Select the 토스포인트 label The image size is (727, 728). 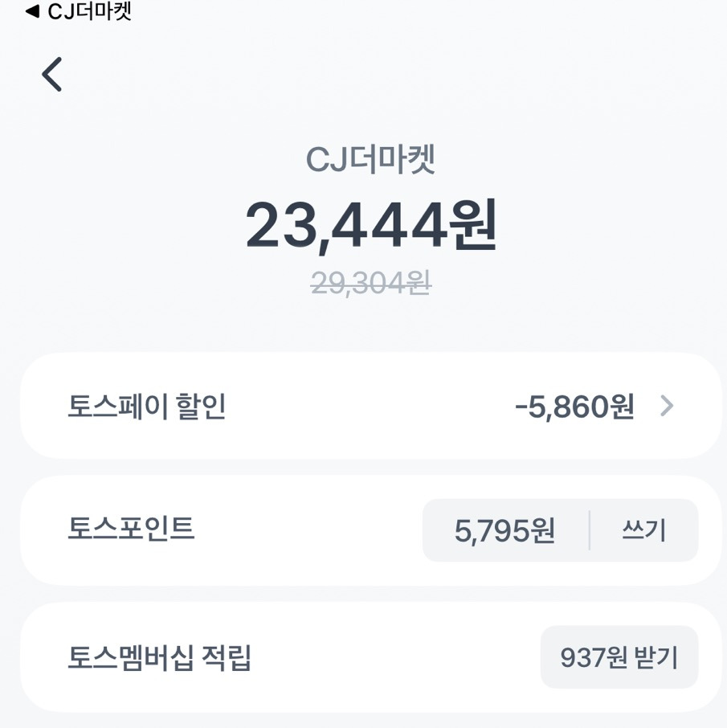(x=132, y=529)
